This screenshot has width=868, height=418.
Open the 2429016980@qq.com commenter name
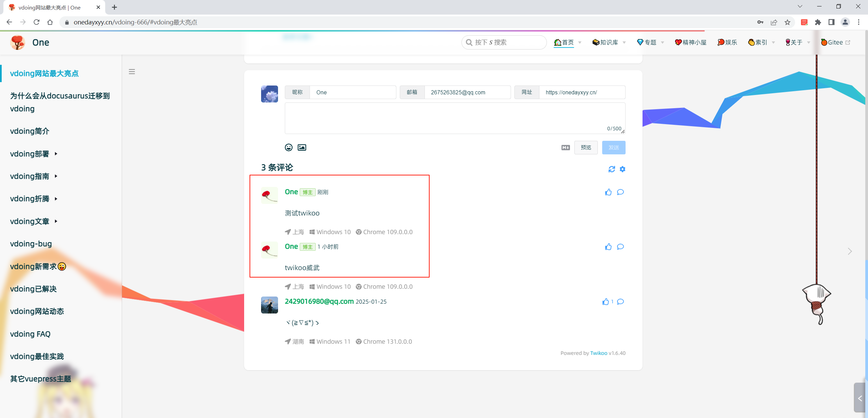319,301
